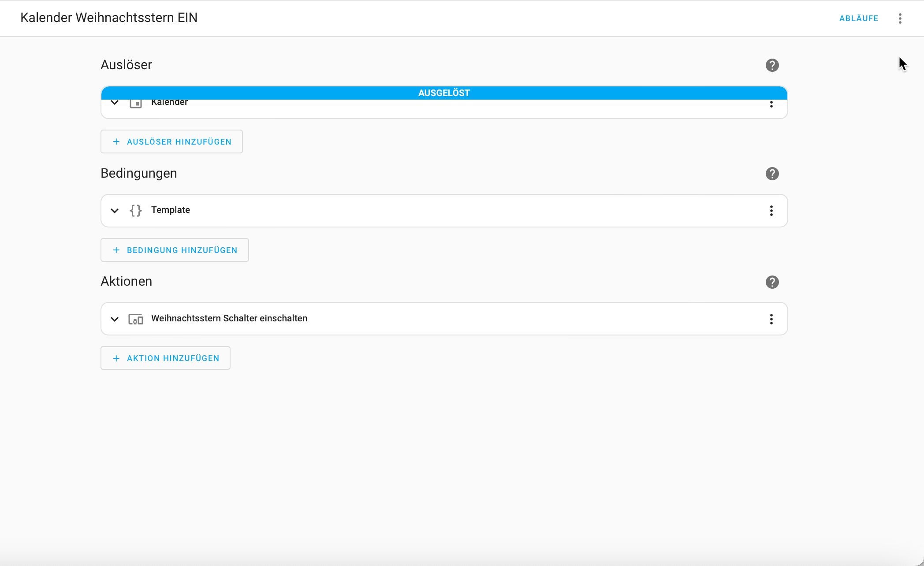Click Bedingung hinzufügen button

175,250
